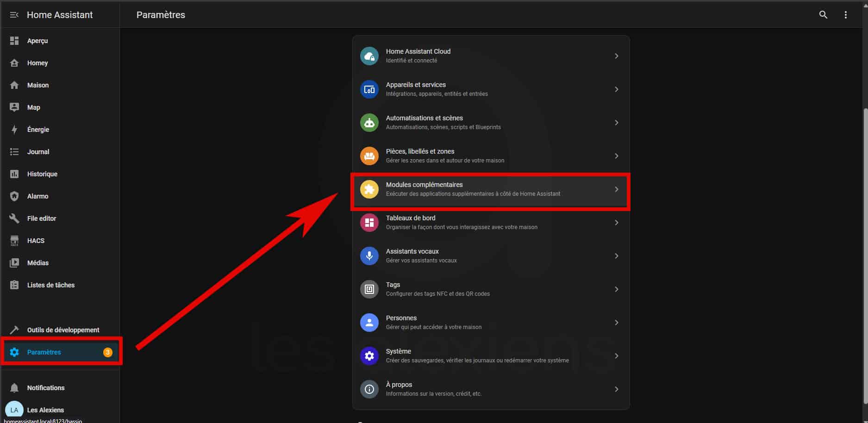Click the Historique chart icon
The image size is (868, 423).
click(14, 174)
